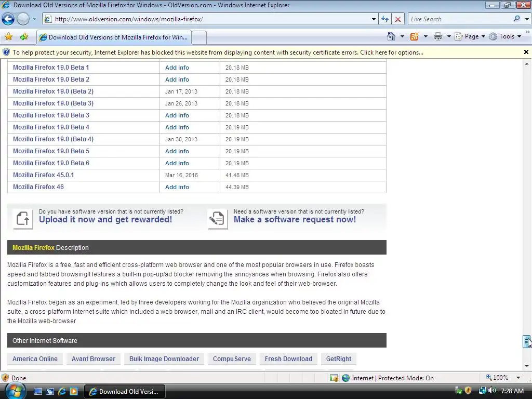Open Mozilla Firefox 19.0 Beta 1 link
Viewport: 532px width, 399px height.
(x=51, y=68)
